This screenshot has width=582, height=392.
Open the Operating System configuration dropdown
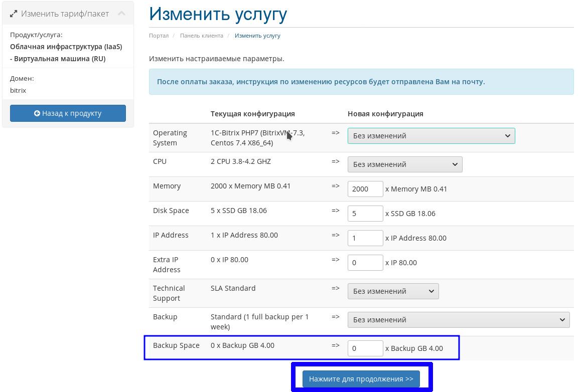tap(431, 136)
